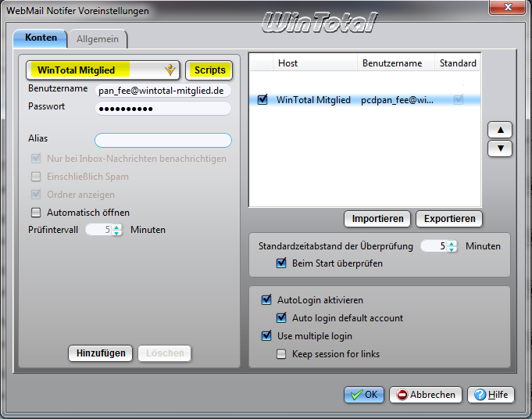Viewport: 532px width, 419px height.
Task: Move account up with arrow button
Action: [x=500, y=130]
